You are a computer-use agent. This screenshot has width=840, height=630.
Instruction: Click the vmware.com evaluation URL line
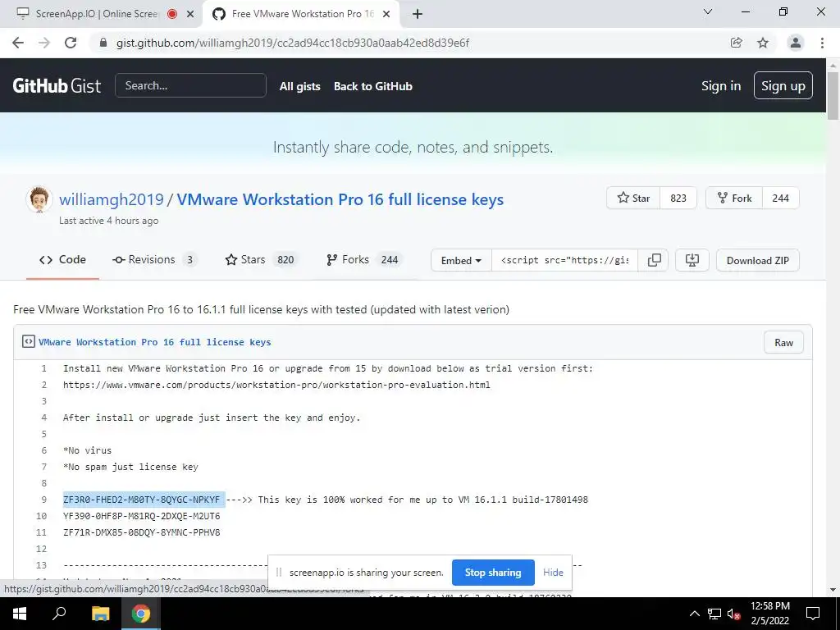coord(276,386)
